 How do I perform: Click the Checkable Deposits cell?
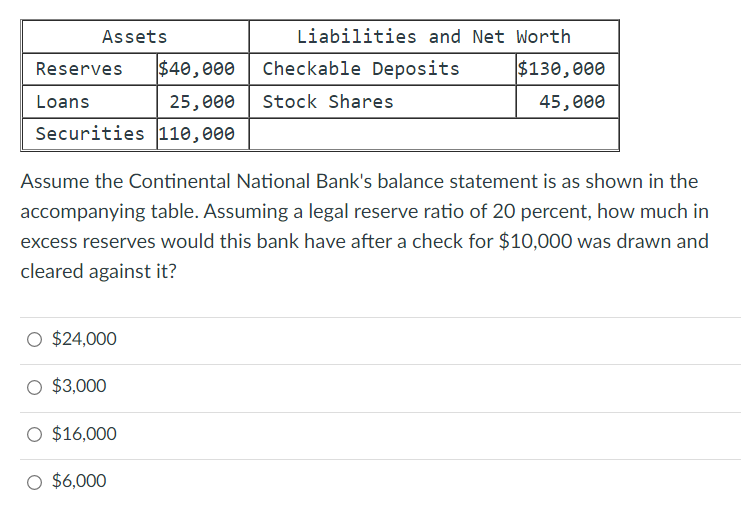(x=382, y=69)
